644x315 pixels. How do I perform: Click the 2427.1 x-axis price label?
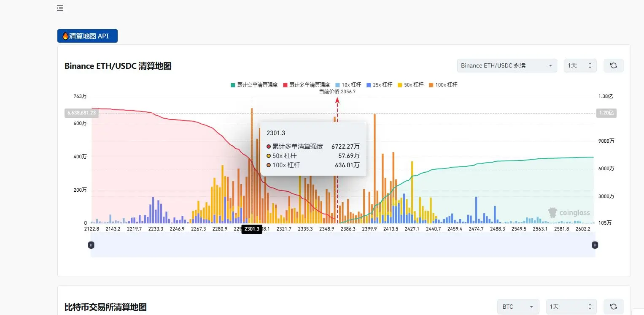(x=412, y=229)
